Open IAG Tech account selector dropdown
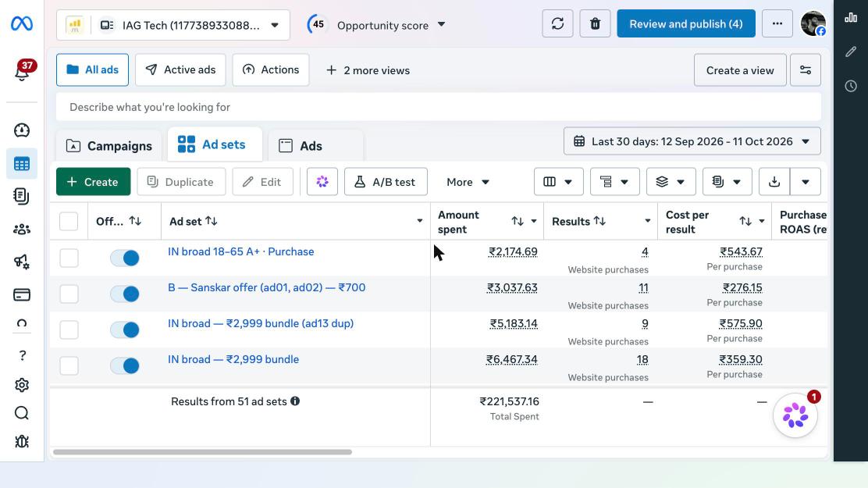 point(173,25)
